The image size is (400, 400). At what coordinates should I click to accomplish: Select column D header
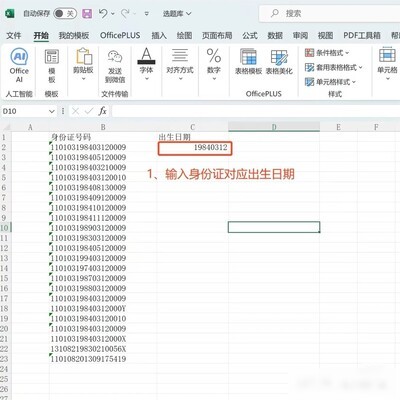coord(274,127)
